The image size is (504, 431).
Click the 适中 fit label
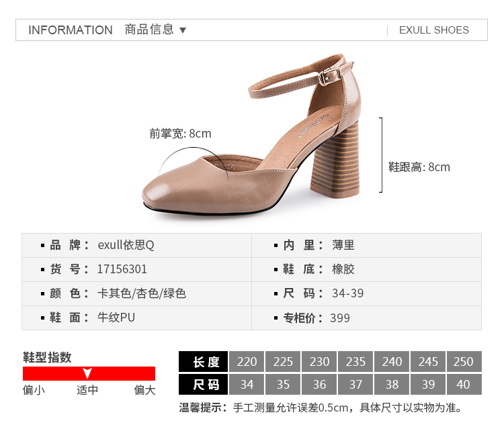click(87, 390)
